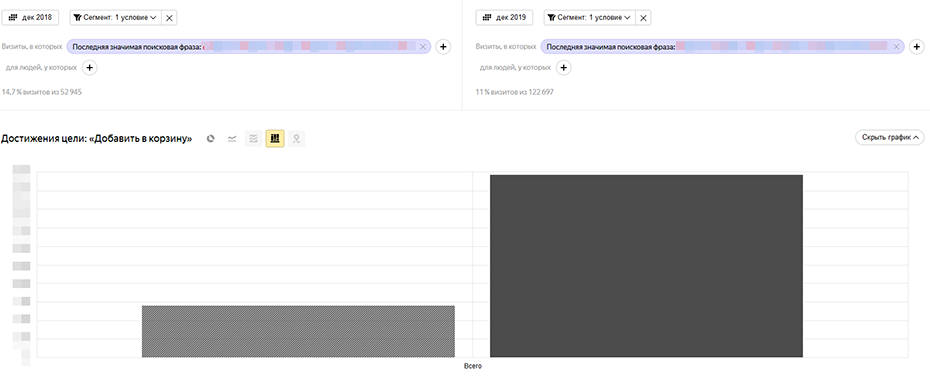930x376 pixels.
Task: Switch chart to line graph
Action: pyautogui.click(x=232, y=139)
